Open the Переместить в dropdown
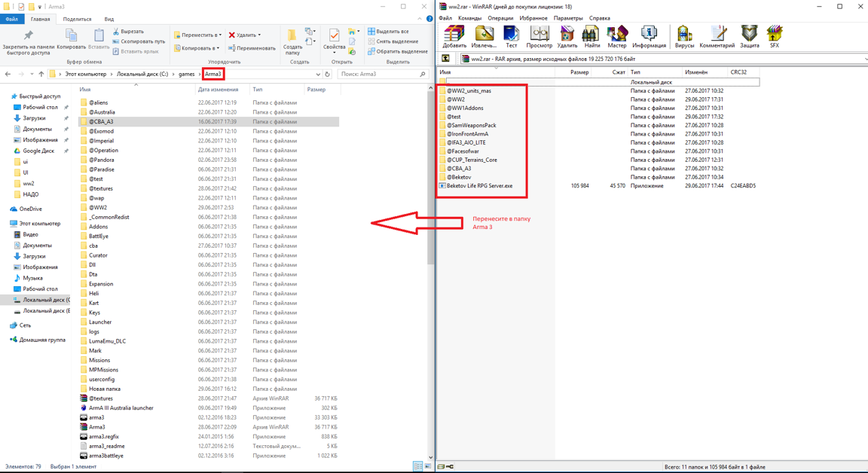The image size is (868, 473). coord(197,35)
